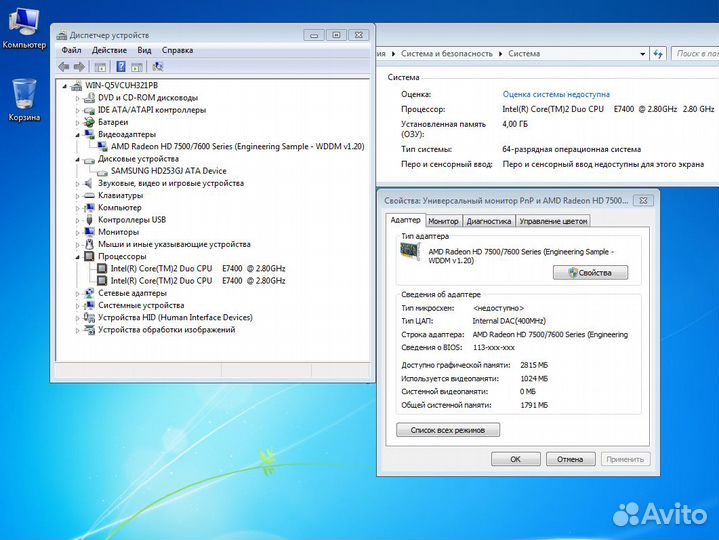The height and width of the screenshot is (540, 719).
Task: Click the Система breadcrumb in address bar
Action: [524, 54]
